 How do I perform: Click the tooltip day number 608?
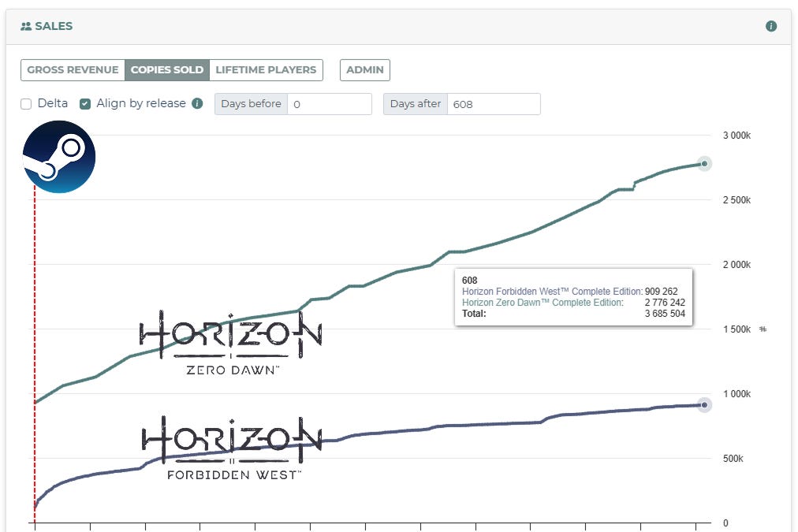tap(469, 281)
